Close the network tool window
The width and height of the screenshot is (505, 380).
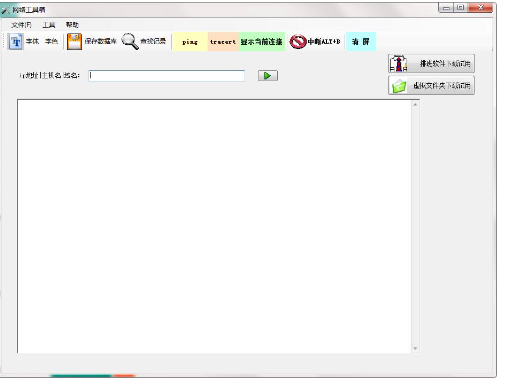click(x=480, y=8)
